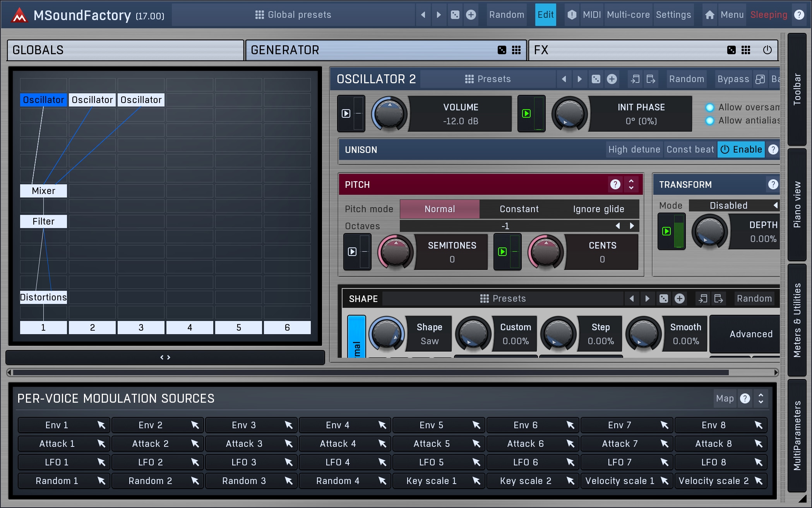This screenshot has height=508, width=812.
Task: Click the Volume knob of Oscillator 2
Action: pos(389,114)
